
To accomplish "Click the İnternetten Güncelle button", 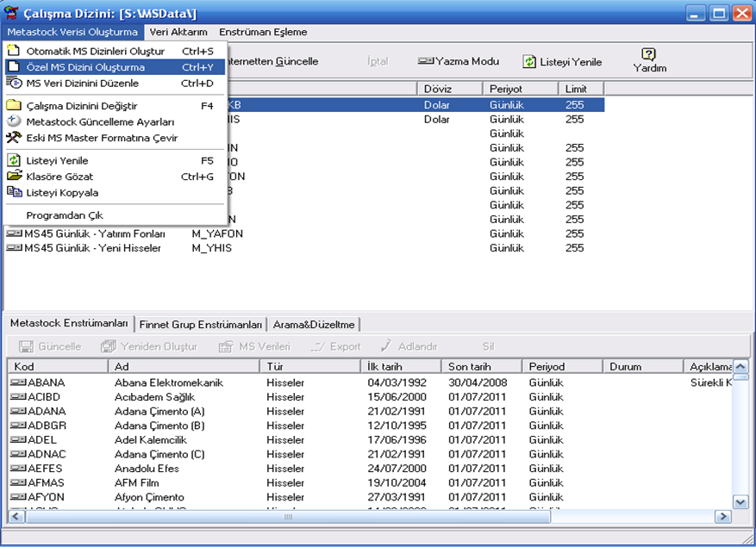I will [x=274, y=62].
